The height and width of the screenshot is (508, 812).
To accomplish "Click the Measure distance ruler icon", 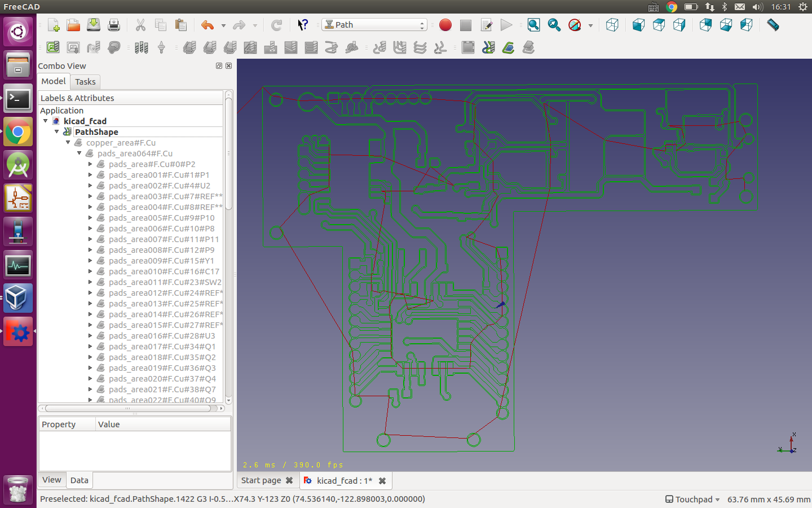I will tap(773, 25).
